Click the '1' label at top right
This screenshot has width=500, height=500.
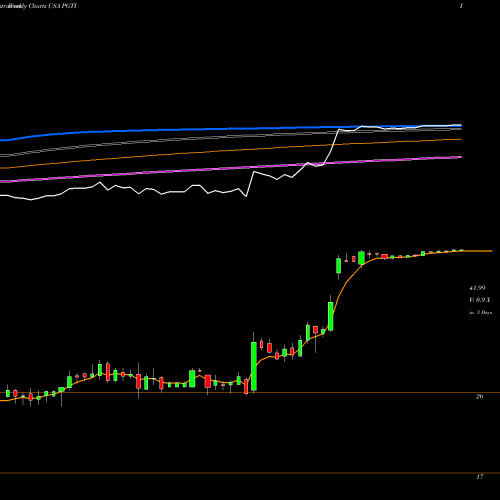[x=461, y=6]
